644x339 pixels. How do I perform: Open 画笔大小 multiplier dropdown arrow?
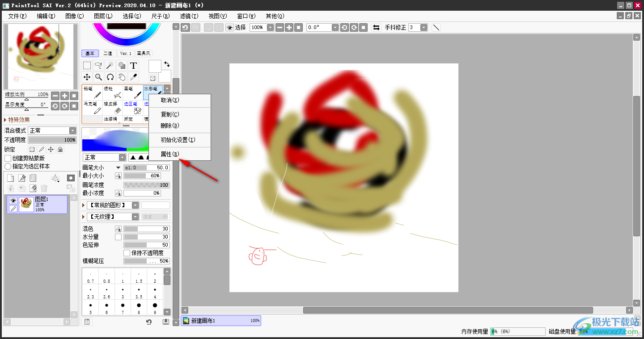point(119,167)
